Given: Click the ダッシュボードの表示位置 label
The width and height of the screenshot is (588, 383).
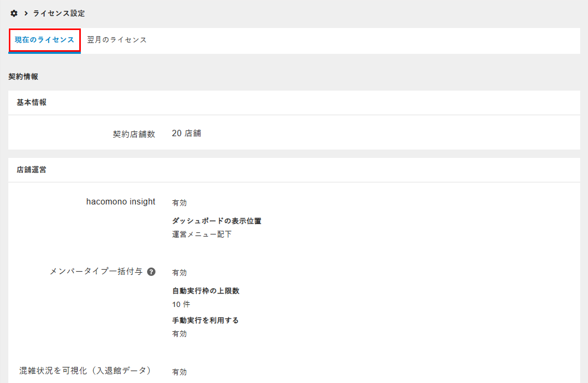Looking at the screenshot, I should [217, 221].
